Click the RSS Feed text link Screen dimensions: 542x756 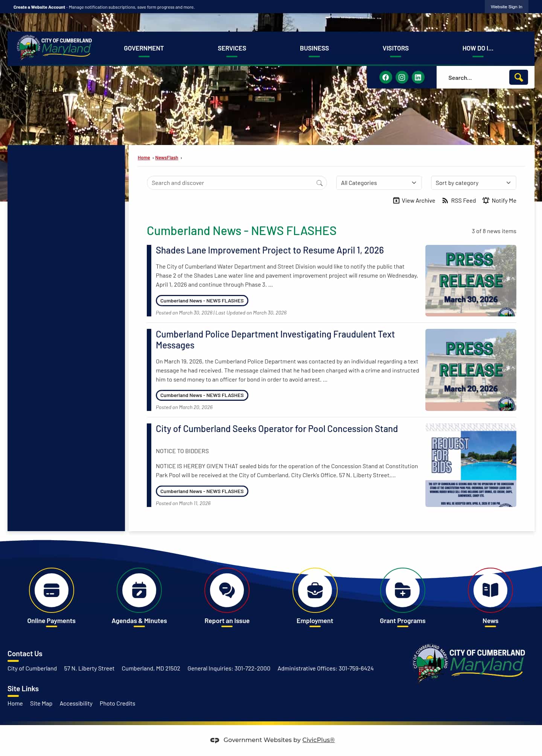(463, 201)
